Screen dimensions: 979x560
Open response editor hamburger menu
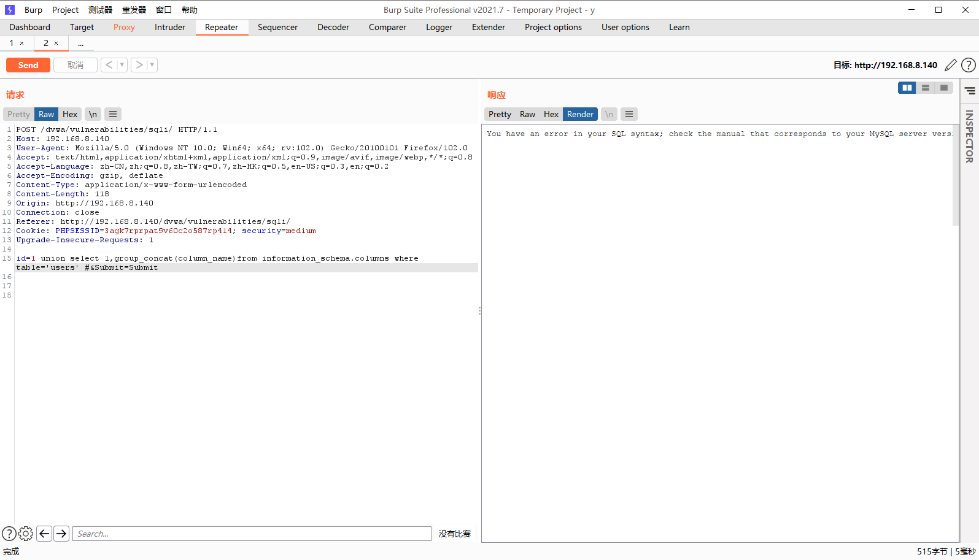coord(629,114)
